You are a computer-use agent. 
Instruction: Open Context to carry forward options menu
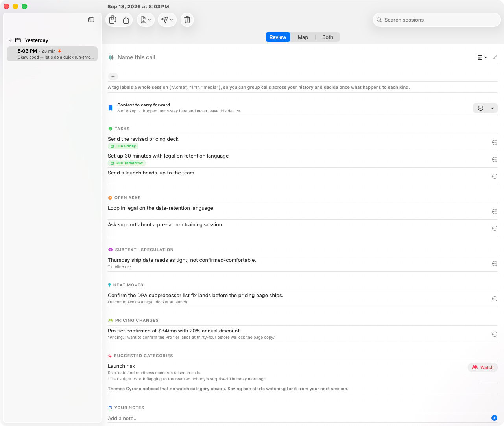tap(480, 108)
